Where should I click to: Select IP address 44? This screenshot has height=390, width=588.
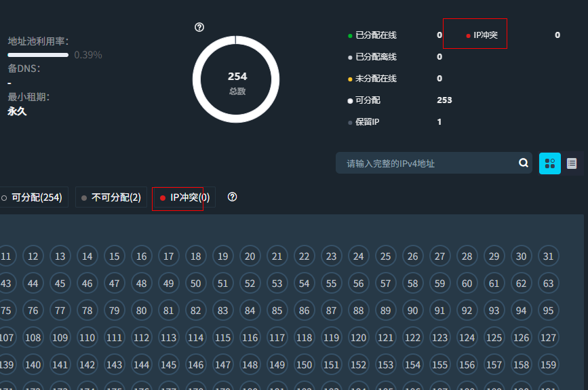coord(33,284)
